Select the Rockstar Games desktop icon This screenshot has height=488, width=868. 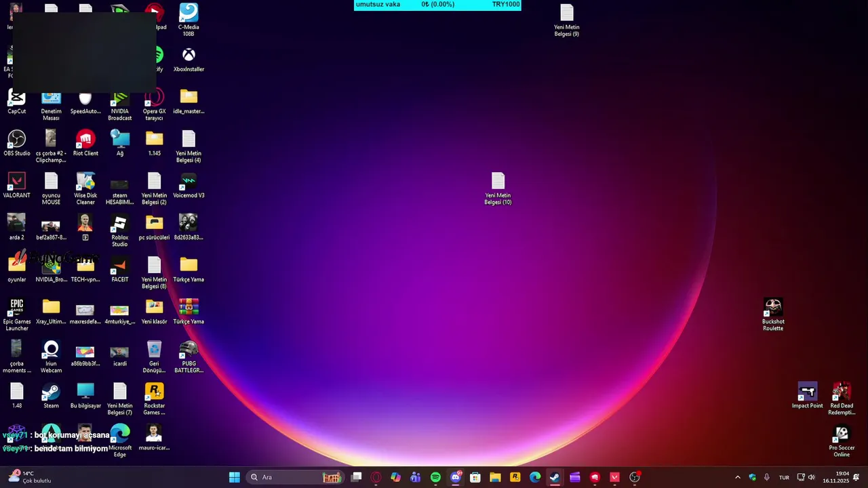pyautogui.click(x=155, y=399)
